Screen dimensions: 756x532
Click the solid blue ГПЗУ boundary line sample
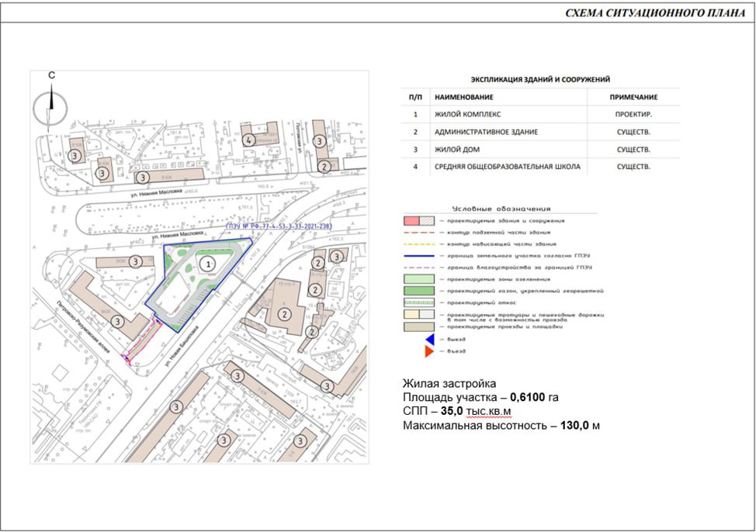point(420,255)
